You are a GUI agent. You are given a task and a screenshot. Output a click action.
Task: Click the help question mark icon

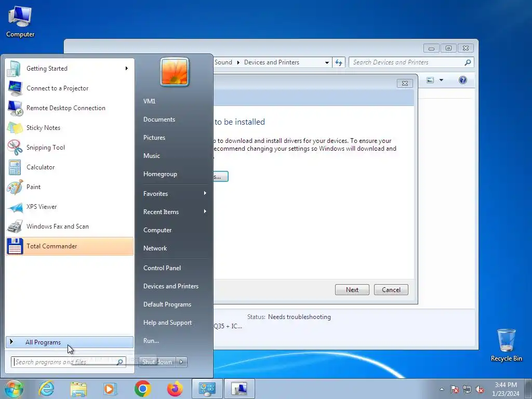pyautogui.click(x=463, y=80)
